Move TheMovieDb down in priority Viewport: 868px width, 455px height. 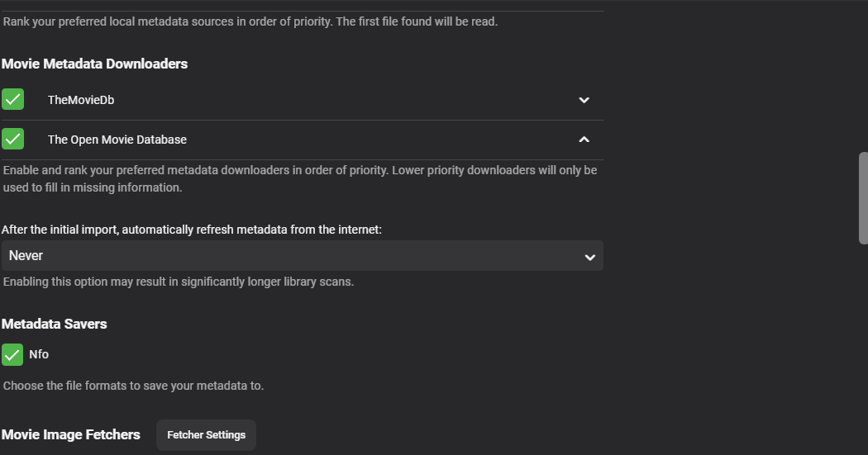click(x=584, y=100)
